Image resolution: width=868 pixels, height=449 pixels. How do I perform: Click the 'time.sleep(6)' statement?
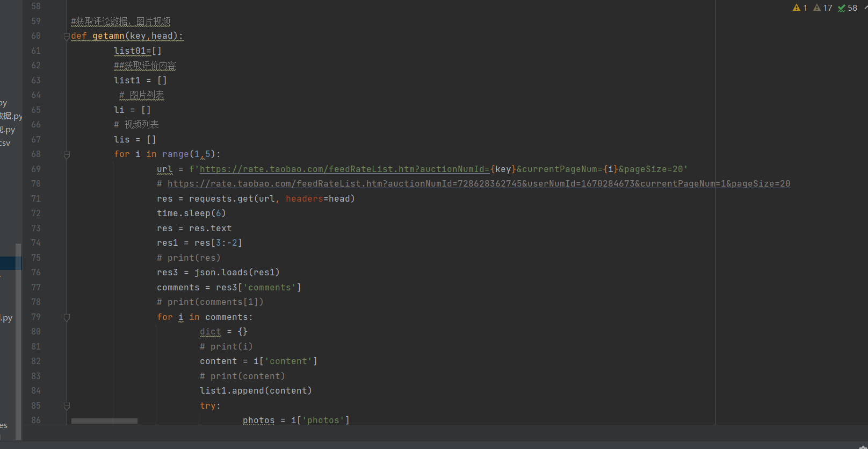pyautogui.click(x=191, y=213)
